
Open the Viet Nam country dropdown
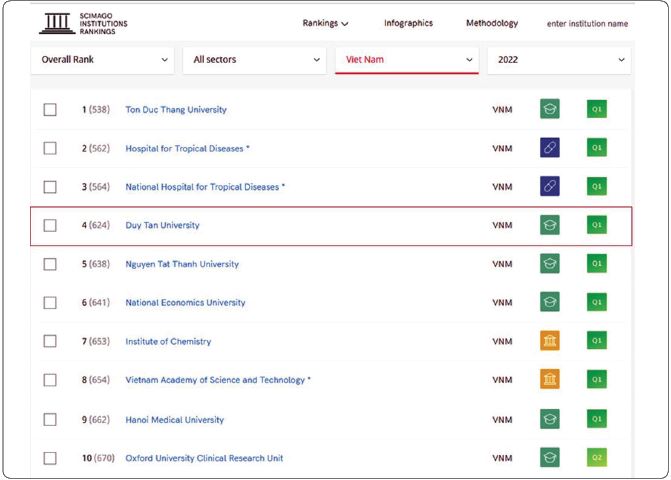pos(406,60)
